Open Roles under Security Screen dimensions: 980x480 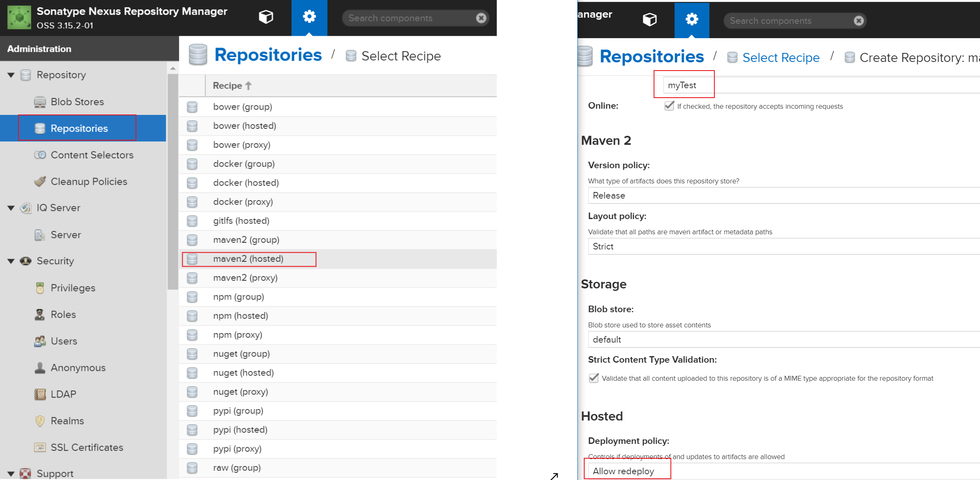point(55,315)
